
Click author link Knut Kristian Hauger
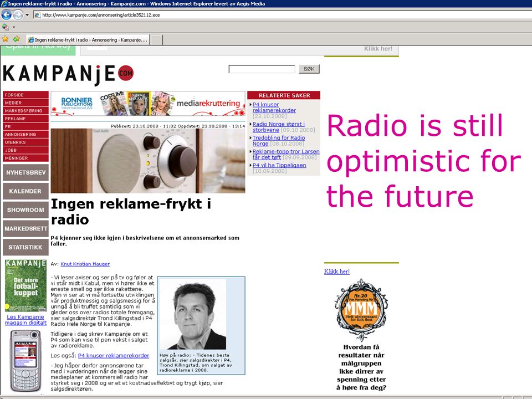[85, 264]
